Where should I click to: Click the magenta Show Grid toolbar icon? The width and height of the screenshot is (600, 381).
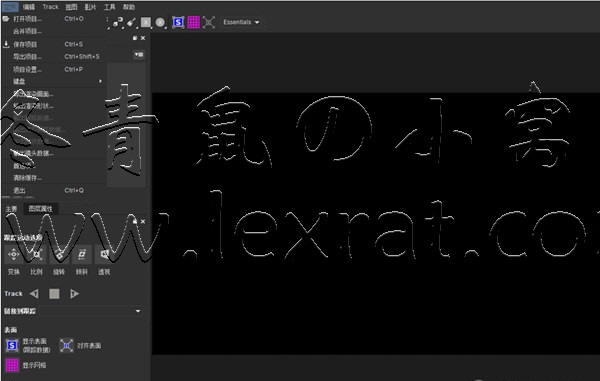(x=193, y=22)
